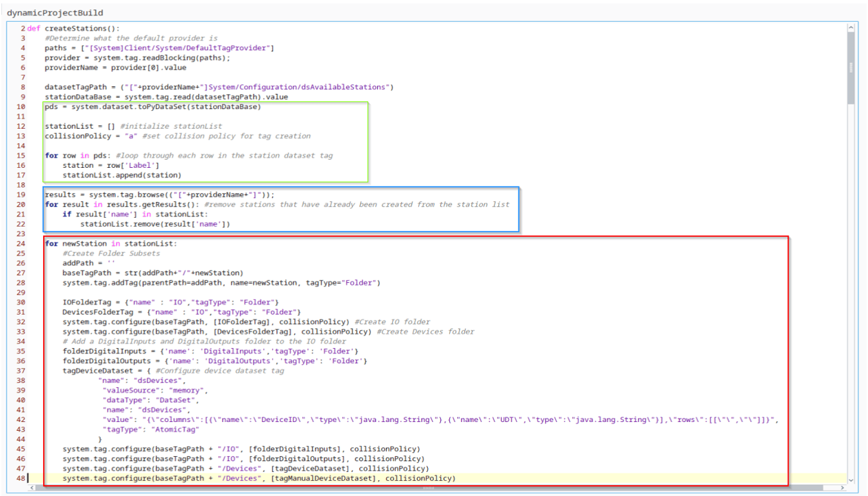The width and height of the screenshot is (868, 496).
Task: Click line number 18 in the gutter
Action: pos(21,185)
